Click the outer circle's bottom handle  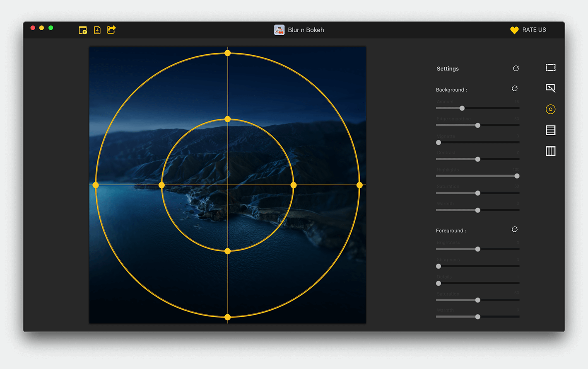pyautogui.click(x=228, y=317)
